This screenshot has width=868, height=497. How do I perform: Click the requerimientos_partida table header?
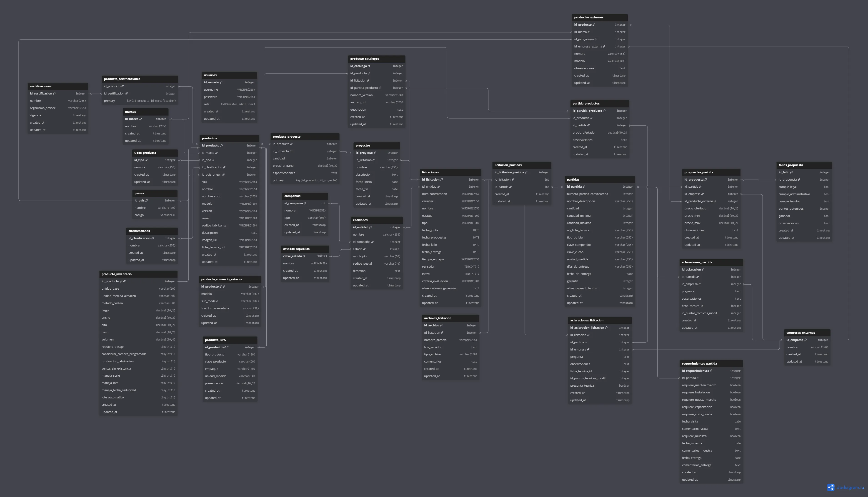pyautogui.click(x=711, y=363)
